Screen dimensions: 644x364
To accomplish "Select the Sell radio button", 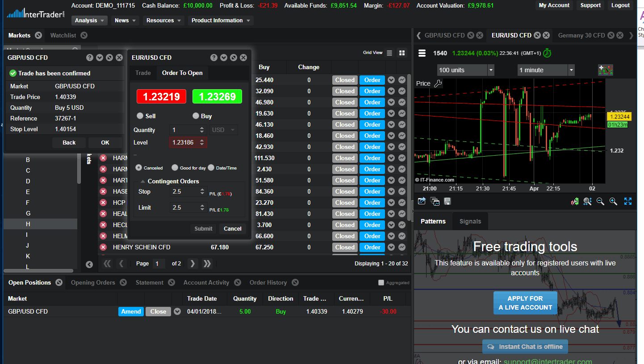I will (140, 116).
